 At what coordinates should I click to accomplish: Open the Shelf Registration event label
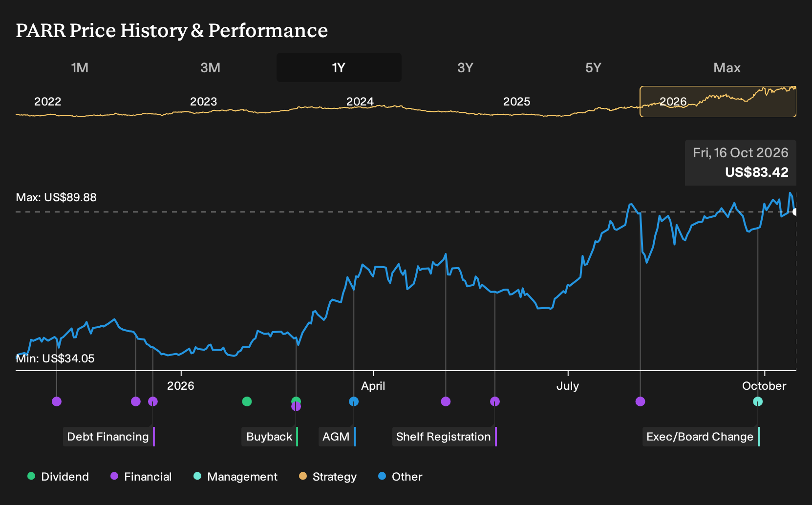click(x=444, y=437)
